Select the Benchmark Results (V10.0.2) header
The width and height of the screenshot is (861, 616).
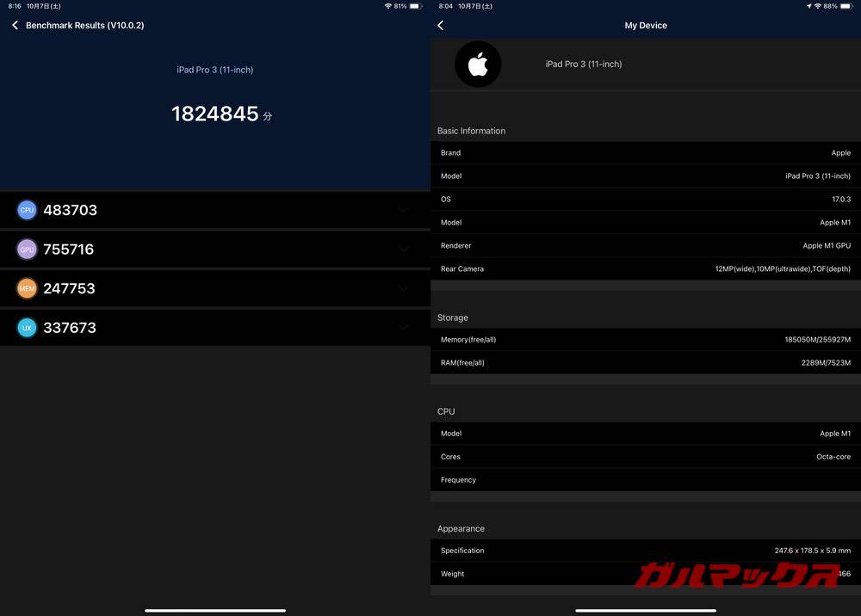coord(84,25)
